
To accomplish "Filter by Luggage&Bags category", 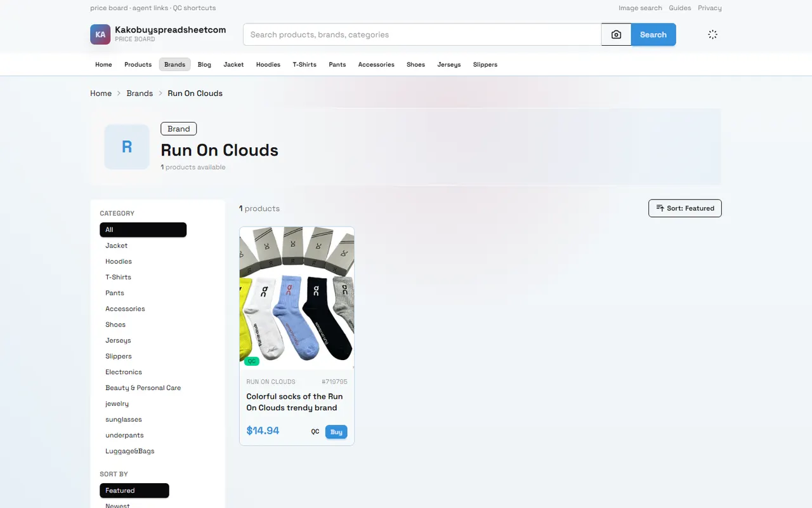I will (x=129, y=451).
